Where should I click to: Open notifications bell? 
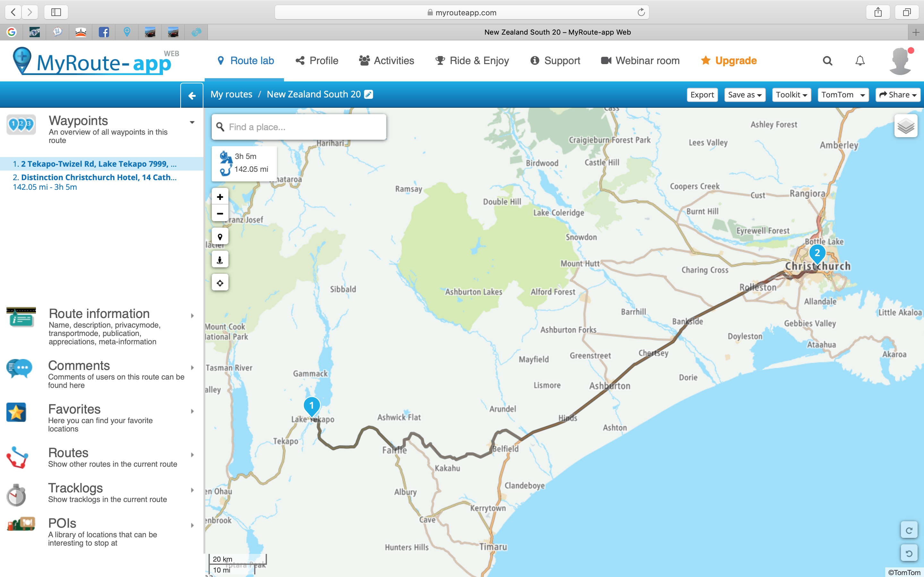coord(860,61)
